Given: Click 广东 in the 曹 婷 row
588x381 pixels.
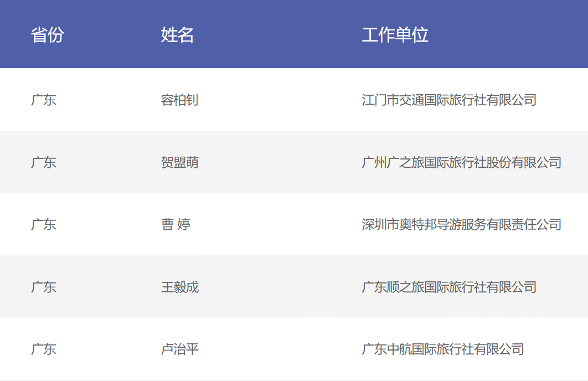Looking at the screenshot, I should pos(44,224).
